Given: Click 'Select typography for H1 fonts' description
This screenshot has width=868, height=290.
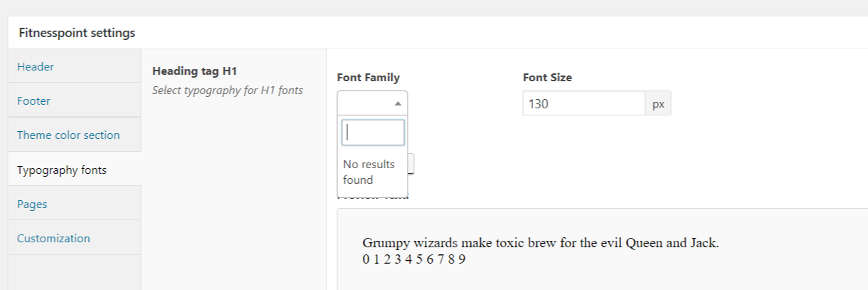Looking at the screenshot, I should [x=228, y=90].
